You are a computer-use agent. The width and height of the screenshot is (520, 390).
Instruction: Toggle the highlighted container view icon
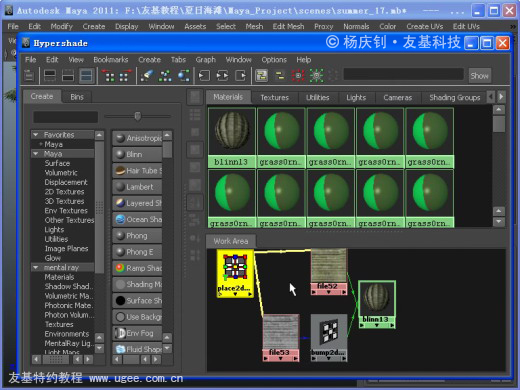pos(262,76)
